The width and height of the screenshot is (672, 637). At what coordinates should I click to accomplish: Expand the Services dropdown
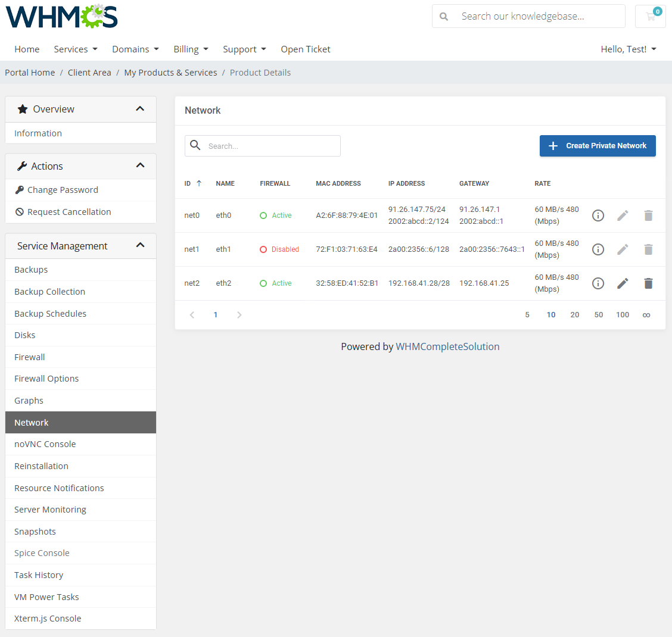pos(76,49)
